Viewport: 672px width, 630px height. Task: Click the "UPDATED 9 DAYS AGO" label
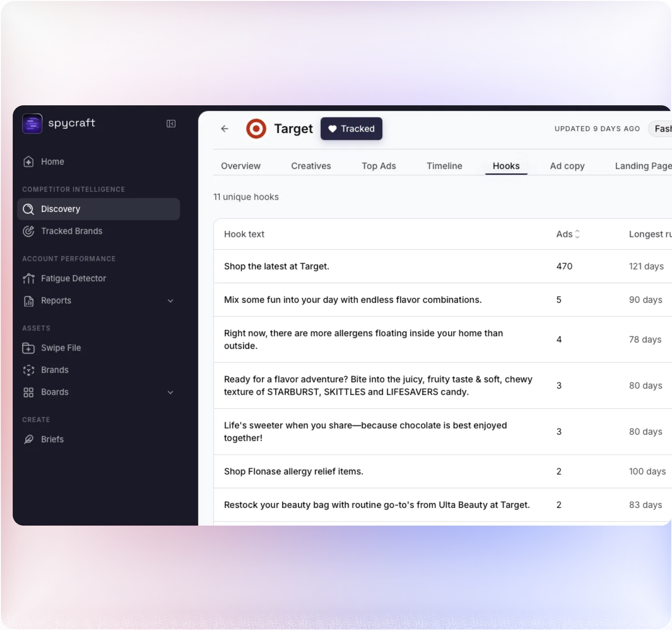pyautogui.click(x=597, y=129)
